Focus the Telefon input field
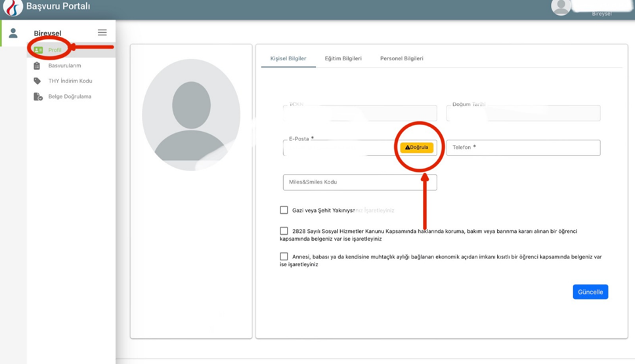Image resolution: width=635 pixels, height=364 pixels. coord(523,148)
